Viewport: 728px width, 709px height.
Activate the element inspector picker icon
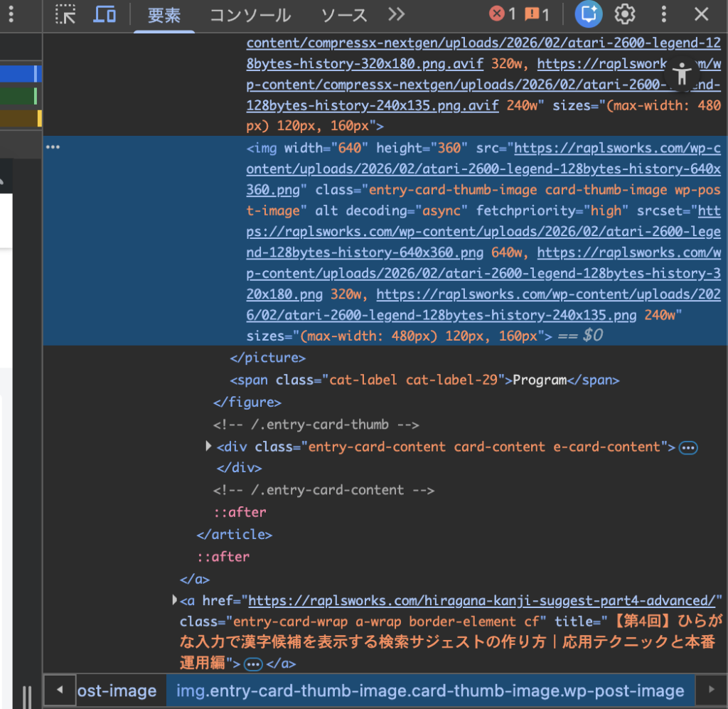[65, 14]
